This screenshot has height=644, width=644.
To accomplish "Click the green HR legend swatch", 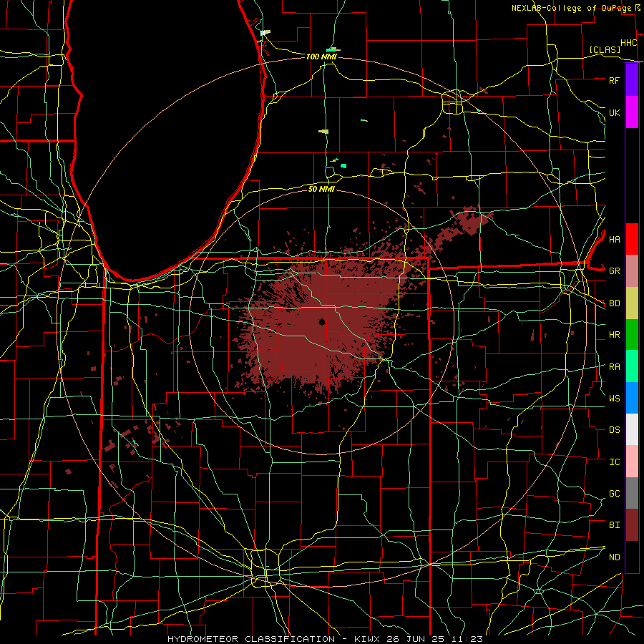I will [x=632, y=334].
